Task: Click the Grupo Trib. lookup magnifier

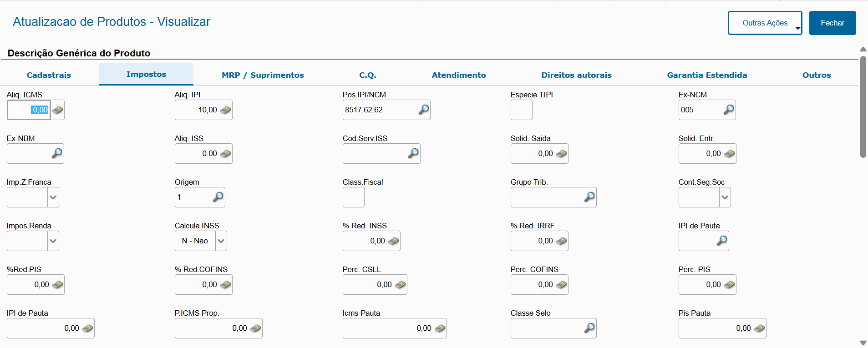Action: [589, 197]
